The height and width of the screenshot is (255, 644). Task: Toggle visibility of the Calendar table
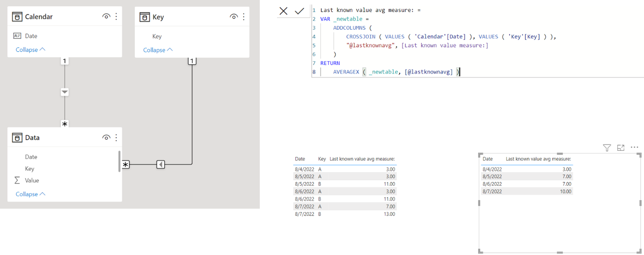(106, 16)
